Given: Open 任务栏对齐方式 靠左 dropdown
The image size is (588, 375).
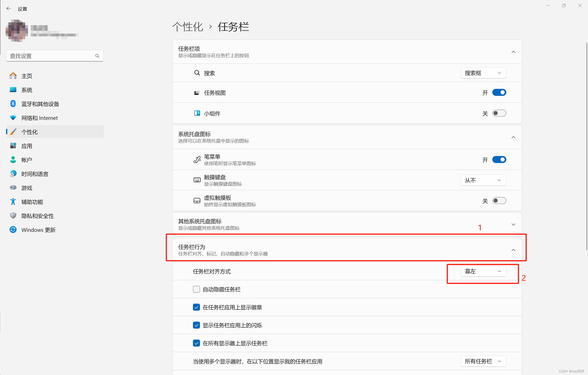Looking at the screenshot, I should click(x=483, y=271).
